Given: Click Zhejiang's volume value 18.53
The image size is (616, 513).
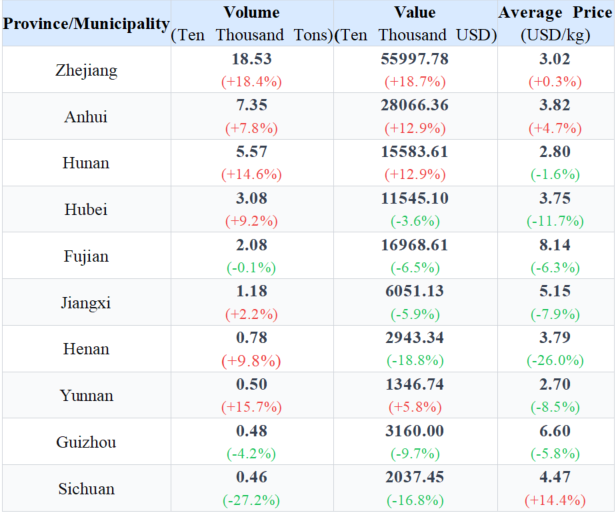Looking at the screenshot, I should 251,61.
